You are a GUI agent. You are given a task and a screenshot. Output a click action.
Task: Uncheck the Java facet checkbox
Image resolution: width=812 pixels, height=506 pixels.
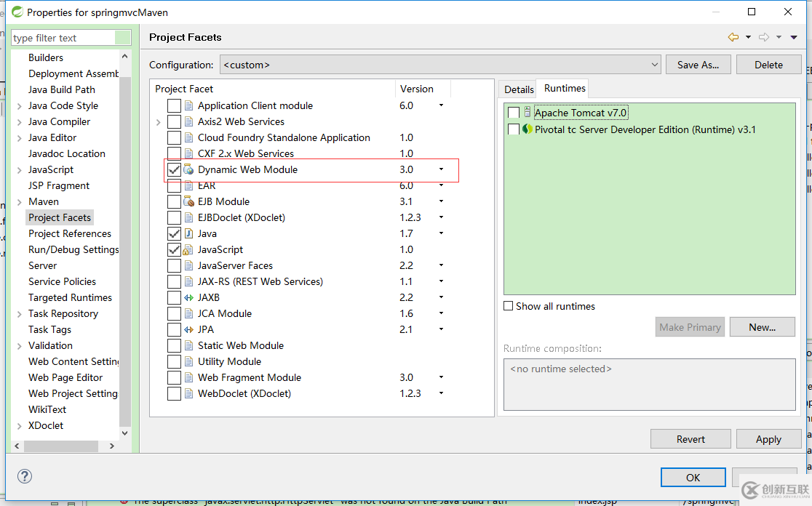[174, 234]
